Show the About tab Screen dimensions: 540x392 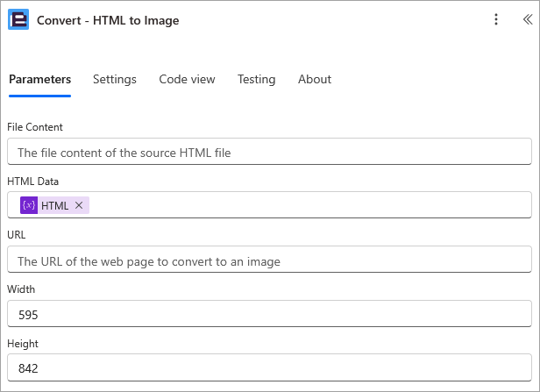click(x=315, y=79)
